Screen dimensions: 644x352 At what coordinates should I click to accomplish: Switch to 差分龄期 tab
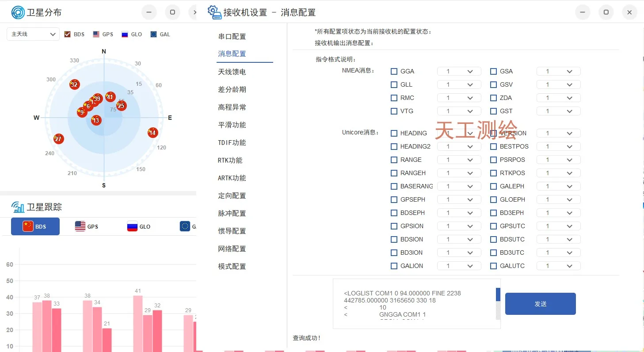pyautogui.click(x=232, y=89)
